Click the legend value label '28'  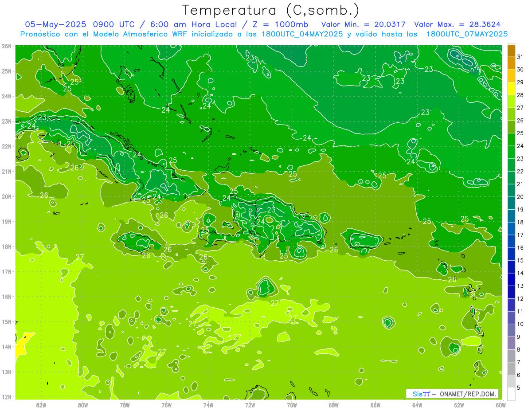tap(520, 95)
